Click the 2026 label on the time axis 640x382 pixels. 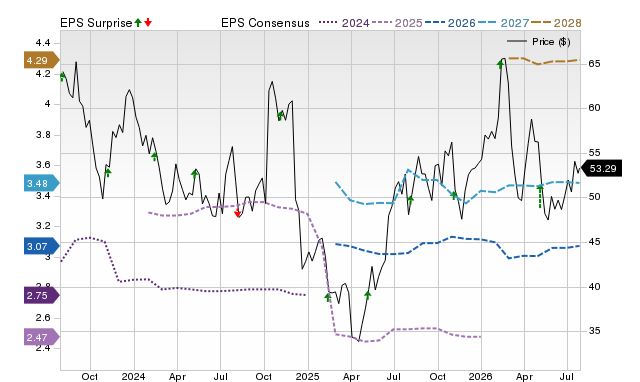tap(480, 376)
